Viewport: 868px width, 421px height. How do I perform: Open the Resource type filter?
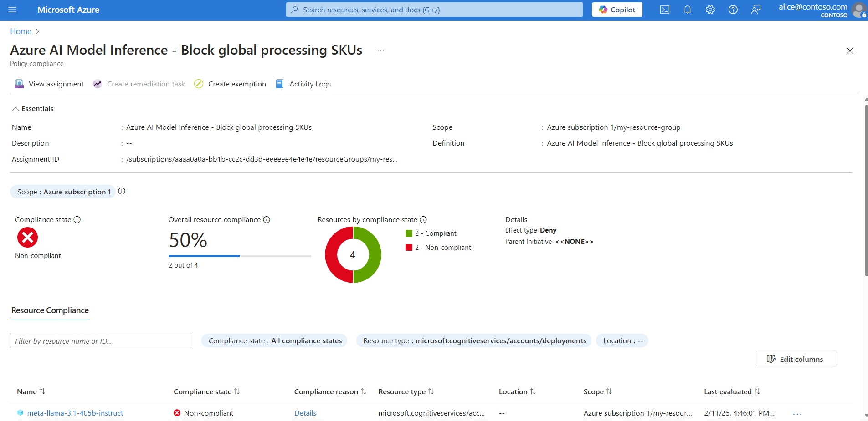coord(474,340)
